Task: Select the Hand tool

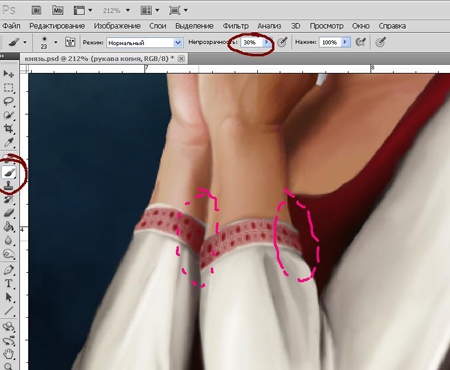Action: coord(8,354)
